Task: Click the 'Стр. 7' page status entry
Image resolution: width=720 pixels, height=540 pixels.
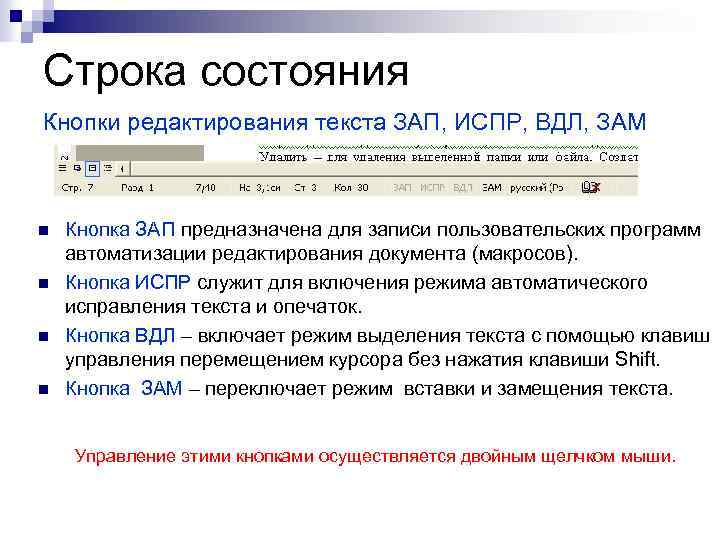Action: [78, 187]
